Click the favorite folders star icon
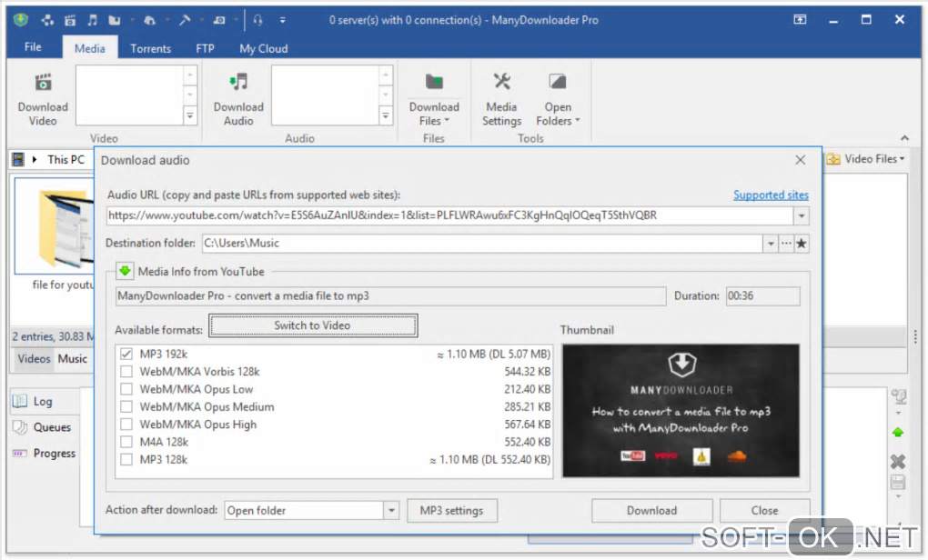The width and height of the screenshot is (928, 560). click(x=802, y=244)
